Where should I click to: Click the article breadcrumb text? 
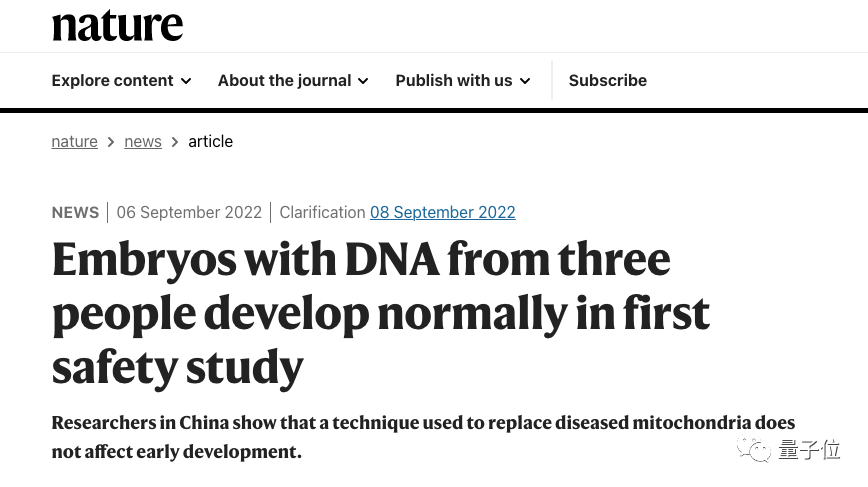210,141
